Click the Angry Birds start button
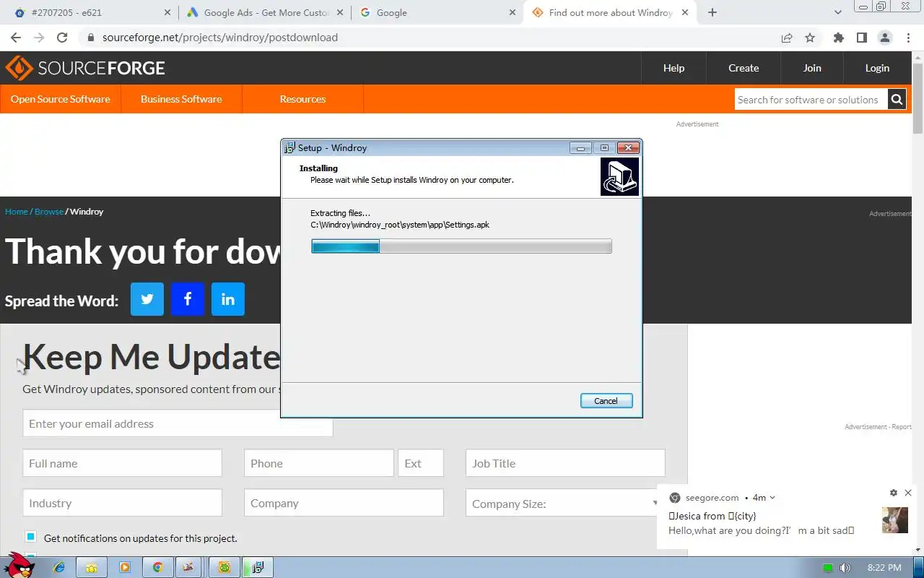 [x=18, y=565]
